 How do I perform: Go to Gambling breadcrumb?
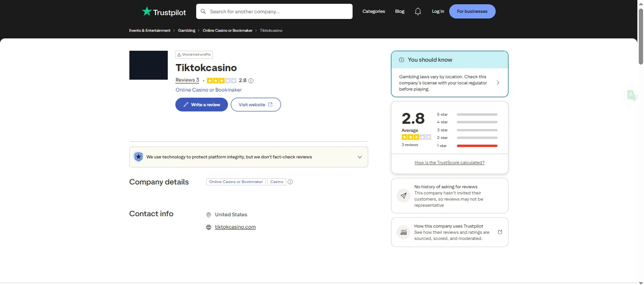pos(187,30)
